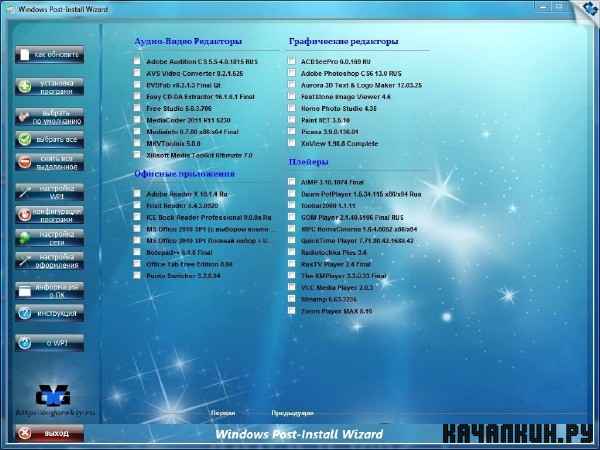Tick the AIMP checkbox
Screen dimensions: 600x450
(292, 182)
